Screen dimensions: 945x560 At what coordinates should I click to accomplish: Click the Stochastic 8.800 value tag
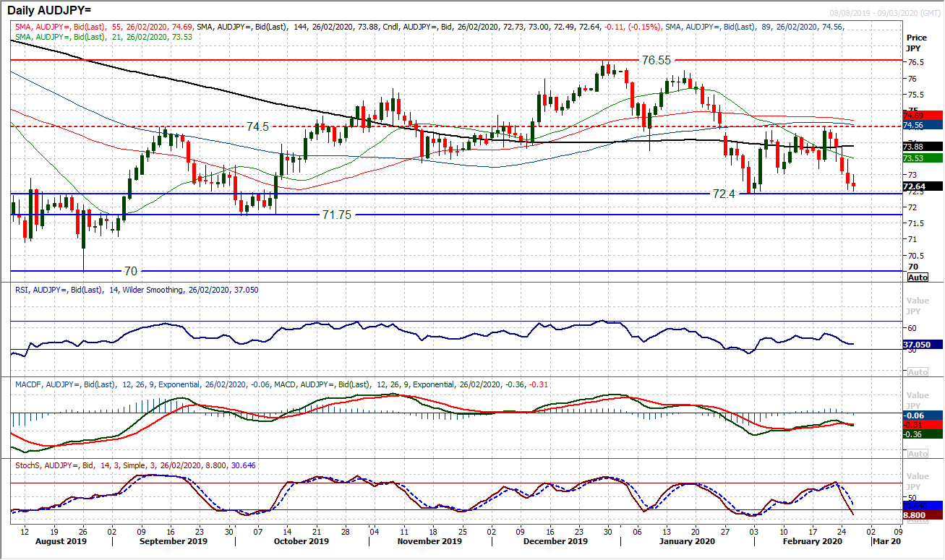point(923,515)
